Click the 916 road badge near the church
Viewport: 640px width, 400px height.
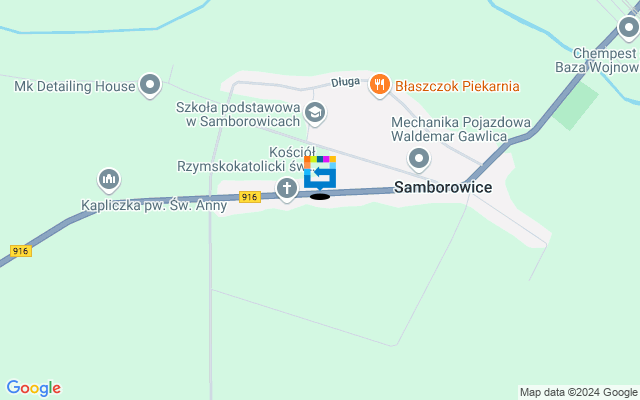click(x=250, y=197)
